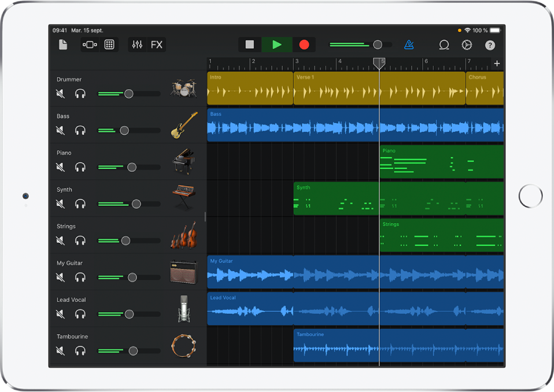Open the instrument browser view button

point(90,45)
